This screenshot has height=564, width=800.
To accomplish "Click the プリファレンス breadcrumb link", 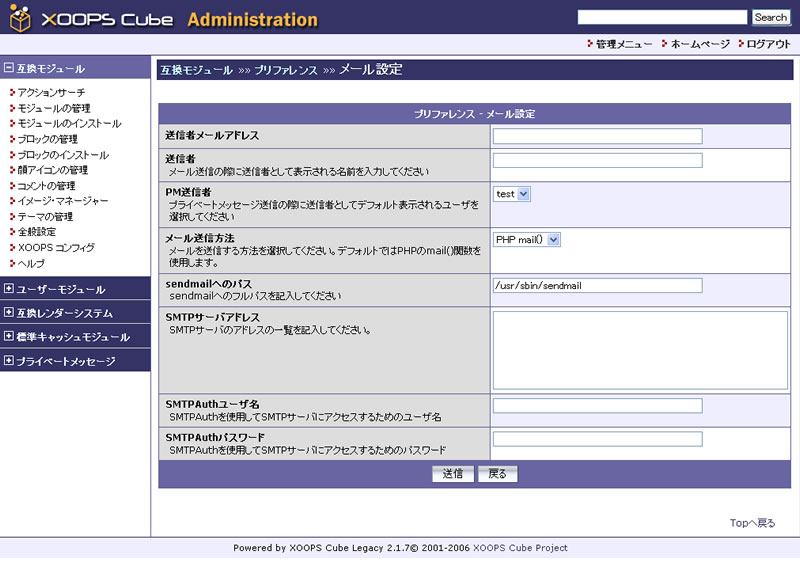I will click(286, 70).
